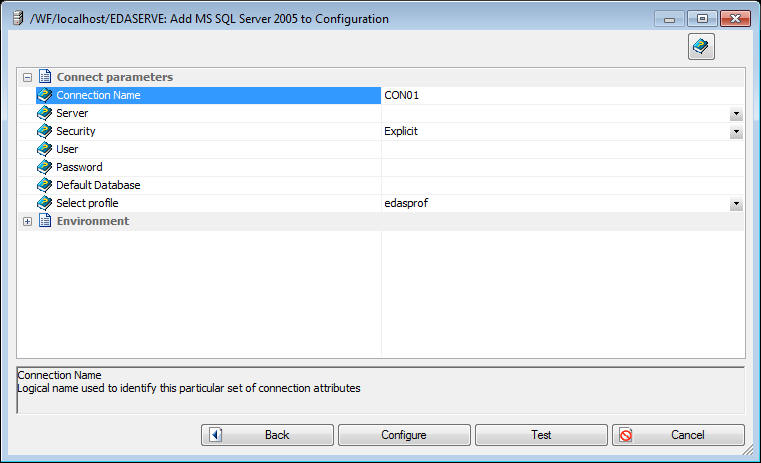Click the Explicit security value

point(401,131)
